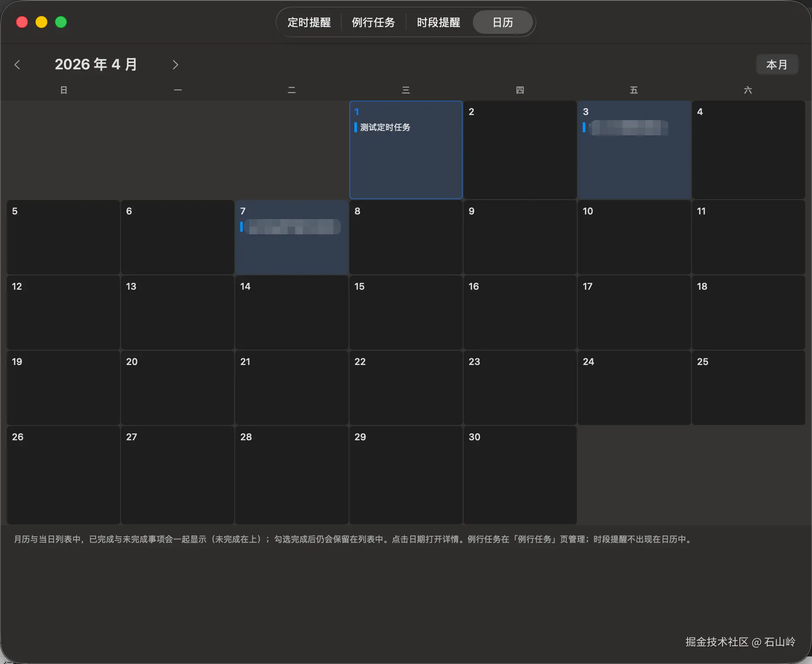The height and width of the screenshot is (664, 812).
Task: Click the 本月 button
Action: click(x=777, y=65)
